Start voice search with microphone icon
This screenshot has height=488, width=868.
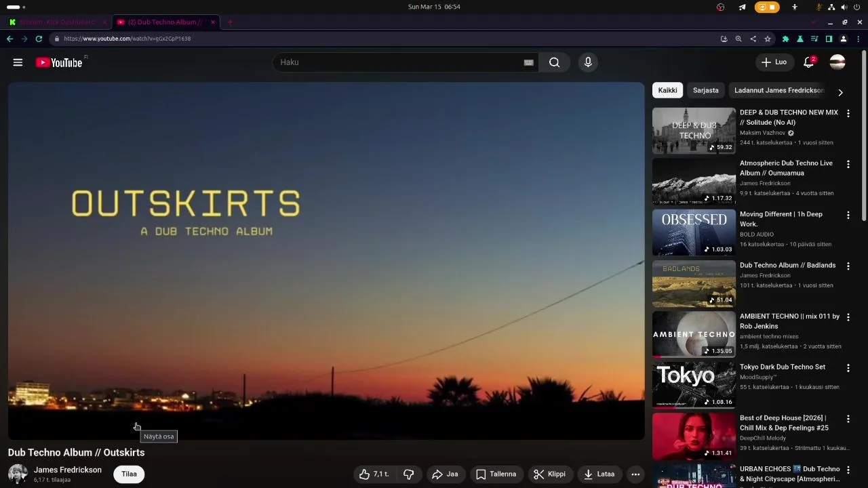point(588,62)
